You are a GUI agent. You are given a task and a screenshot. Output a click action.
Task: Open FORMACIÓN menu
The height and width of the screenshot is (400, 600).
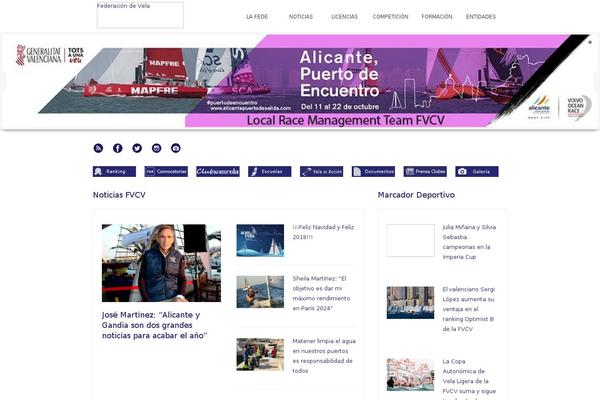(x=437, y=17)
